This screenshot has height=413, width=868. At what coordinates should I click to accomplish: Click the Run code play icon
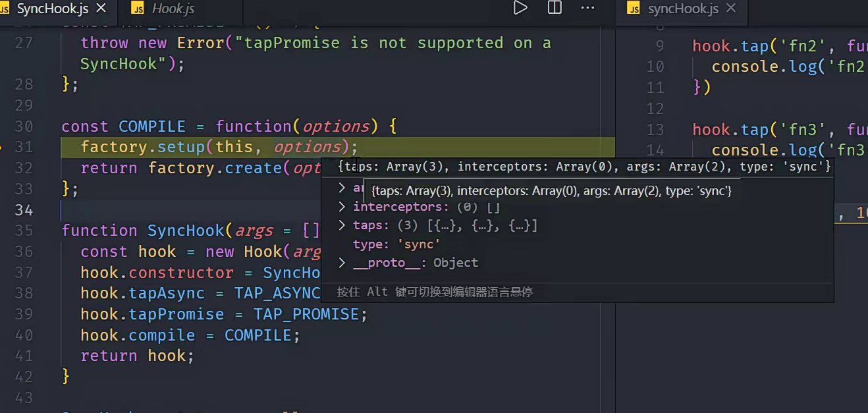click(x=520, y=8)
